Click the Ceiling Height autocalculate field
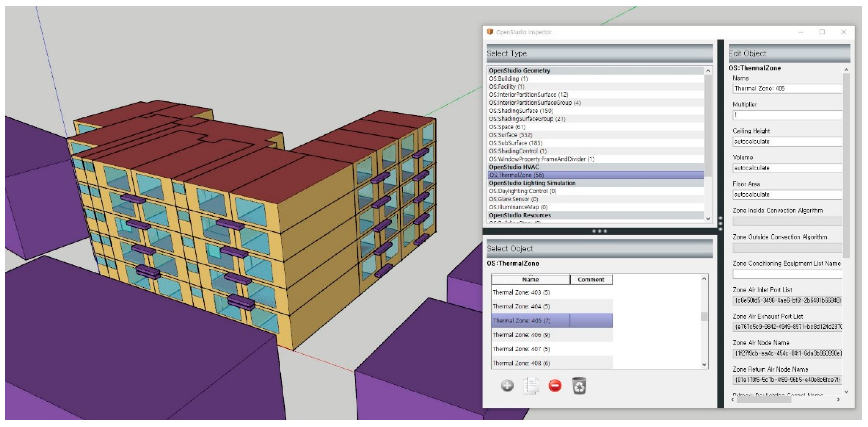This screenshot has height=427, width=868. tap(787, 142)
